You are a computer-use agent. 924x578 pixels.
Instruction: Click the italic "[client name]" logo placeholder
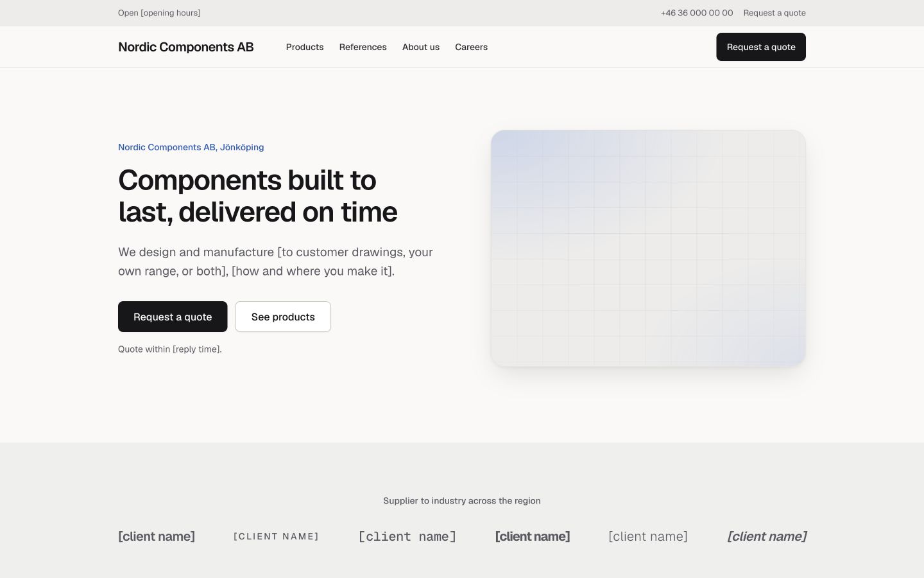point(767,536)
